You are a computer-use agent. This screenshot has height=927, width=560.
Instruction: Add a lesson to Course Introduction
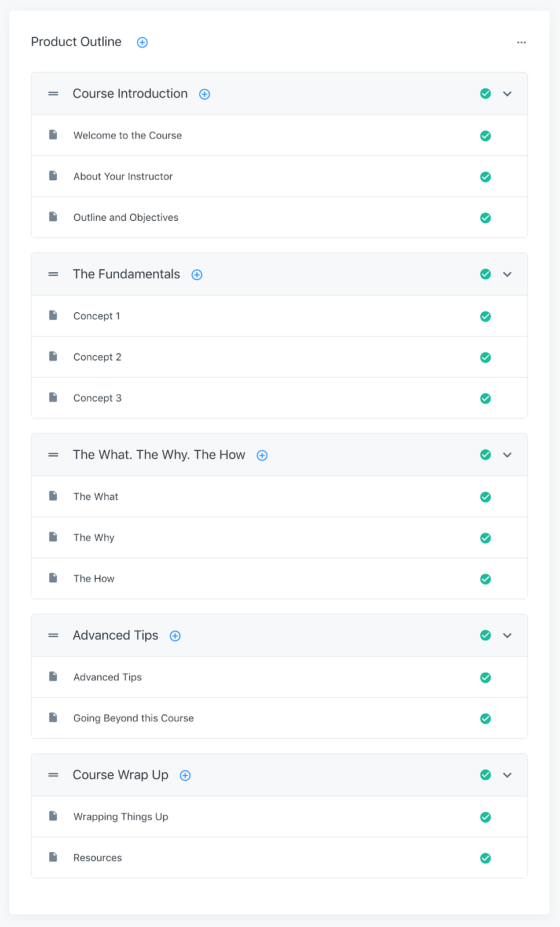pyautogui.click(x=204, y=94)
